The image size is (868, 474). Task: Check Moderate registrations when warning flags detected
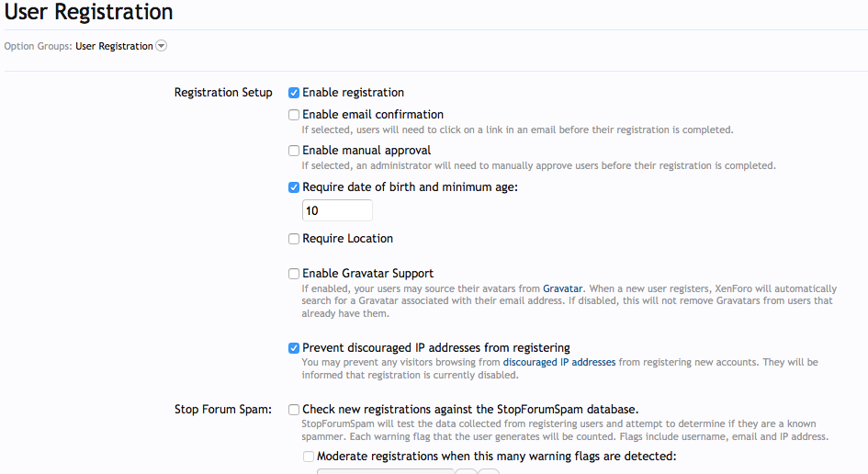click(309, 457)
